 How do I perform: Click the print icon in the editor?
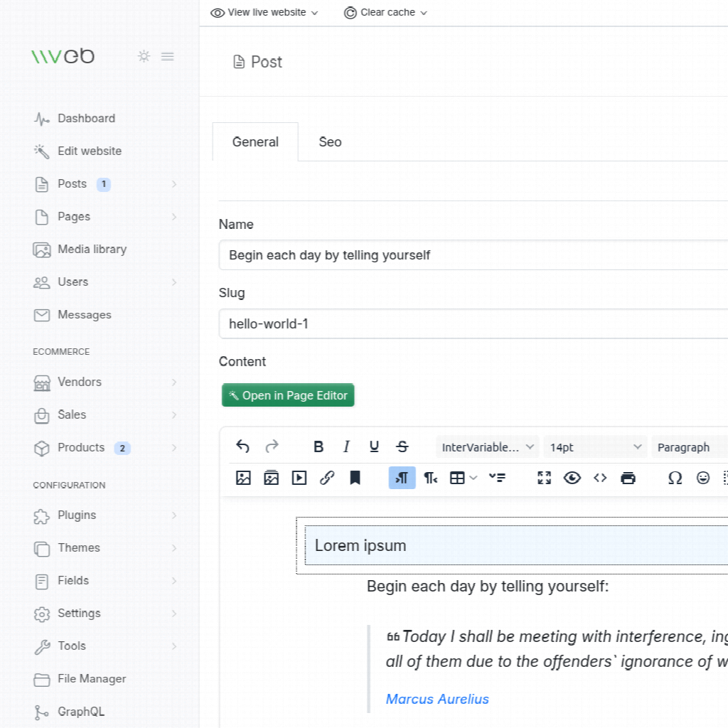[x=628, y=478]
